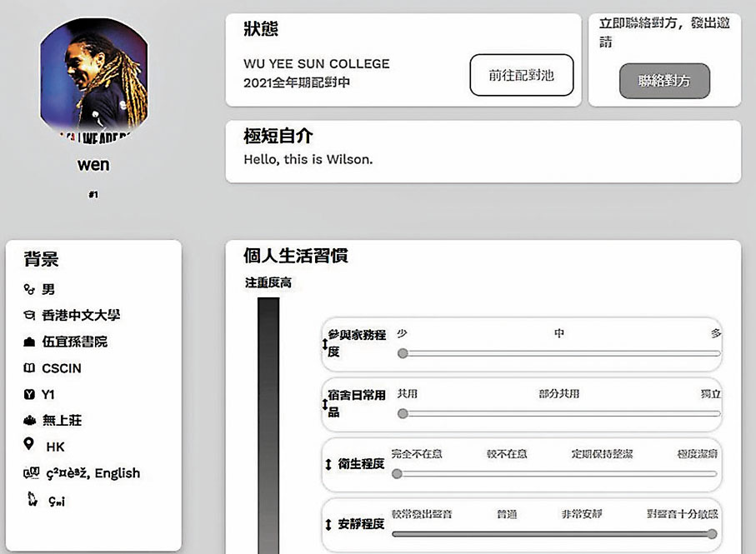Click the 宿舍日常用品 slider handle
Image resolution: width=756 pixels, height=554 pixels.
tap(403, 413)
